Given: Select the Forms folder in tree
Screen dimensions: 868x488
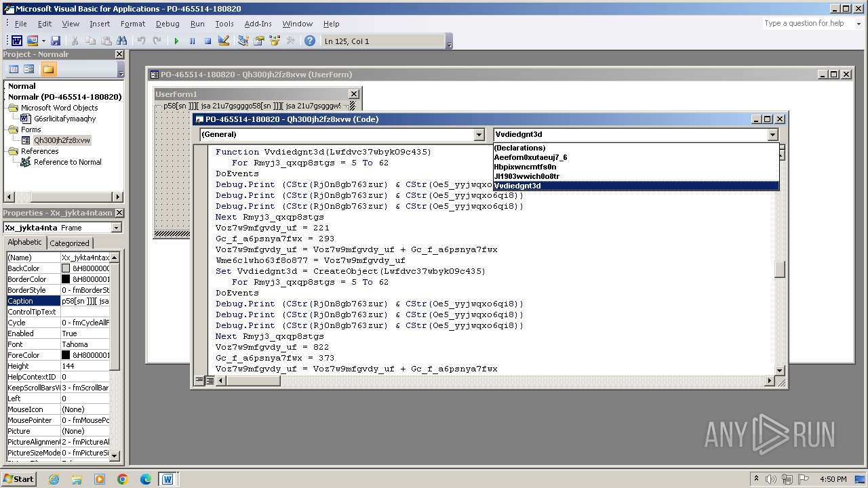Looking at the screenshot, I should pos(31,129).
